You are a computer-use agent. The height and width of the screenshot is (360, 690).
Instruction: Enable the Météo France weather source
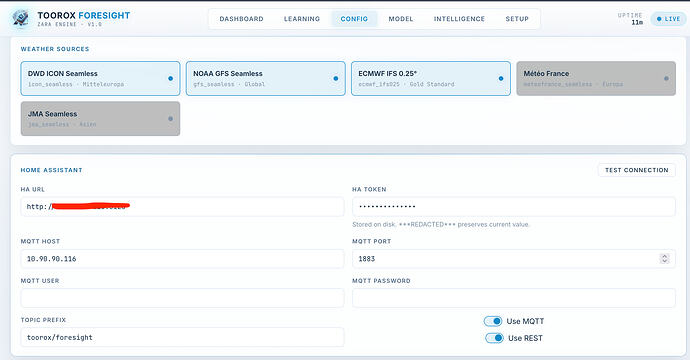[x=596, y=78]
